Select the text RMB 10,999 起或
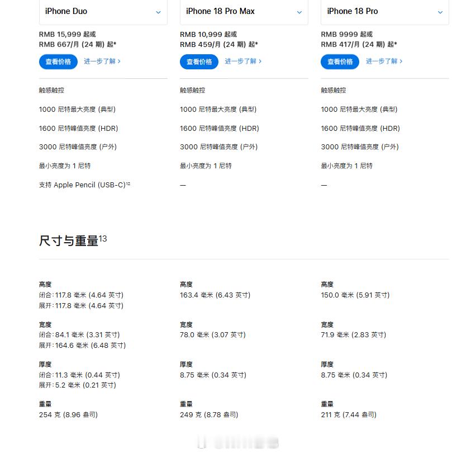The height and width of the screenshot is (453, 476). [208, 34]
